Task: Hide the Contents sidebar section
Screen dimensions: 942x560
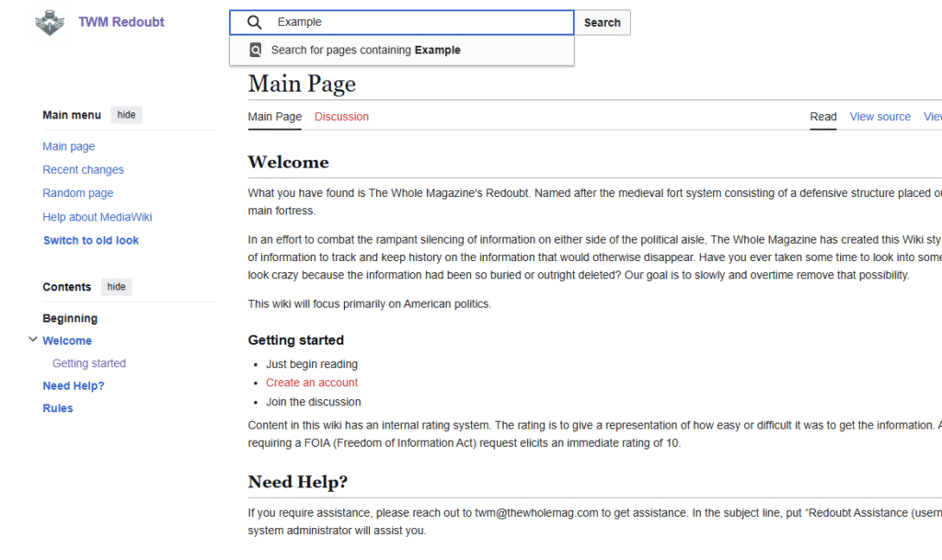Action: 116,287
